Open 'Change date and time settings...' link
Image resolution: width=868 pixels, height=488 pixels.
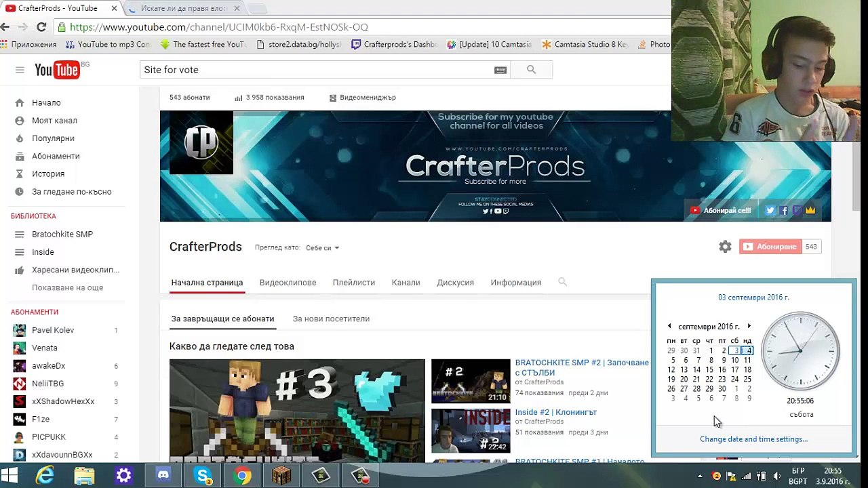pyautogui.click(x=753, y=439)
